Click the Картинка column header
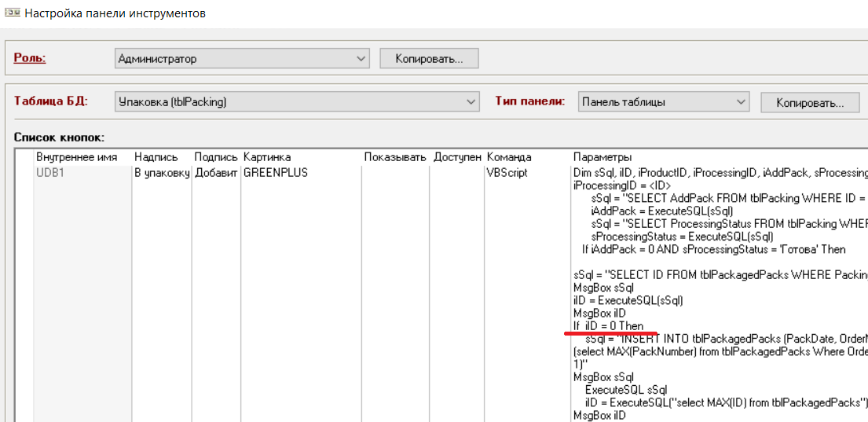 [267, 157]
